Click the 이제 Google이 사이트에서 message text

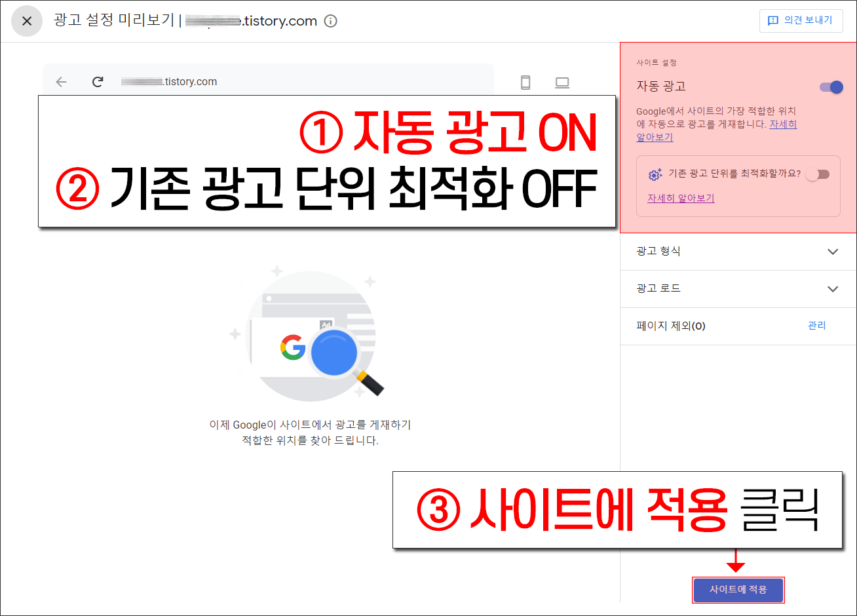[310, 433]
